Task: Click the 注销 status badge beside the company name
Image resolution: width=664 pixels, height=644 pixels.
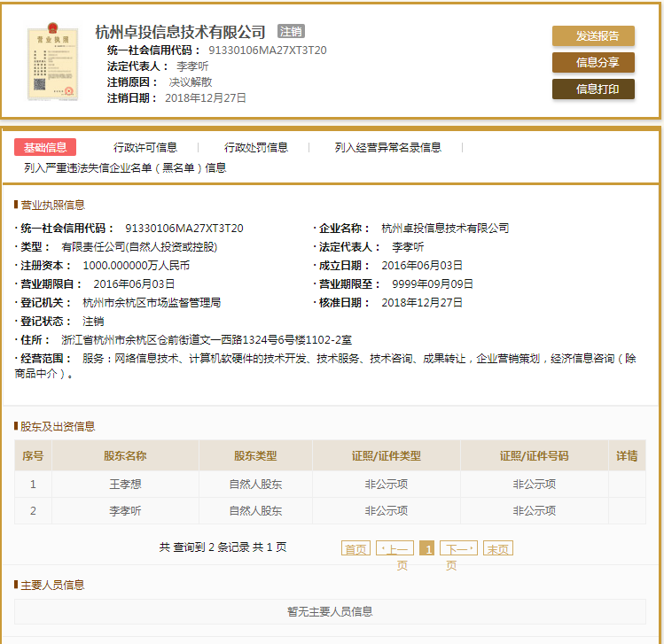Action: pos(291,32)
